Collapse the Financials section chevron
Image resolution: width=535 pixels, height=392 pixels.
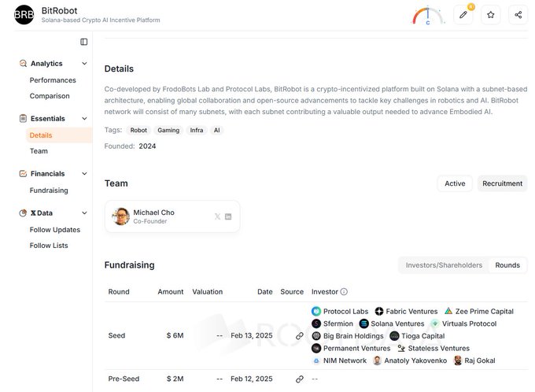point(84,173)
